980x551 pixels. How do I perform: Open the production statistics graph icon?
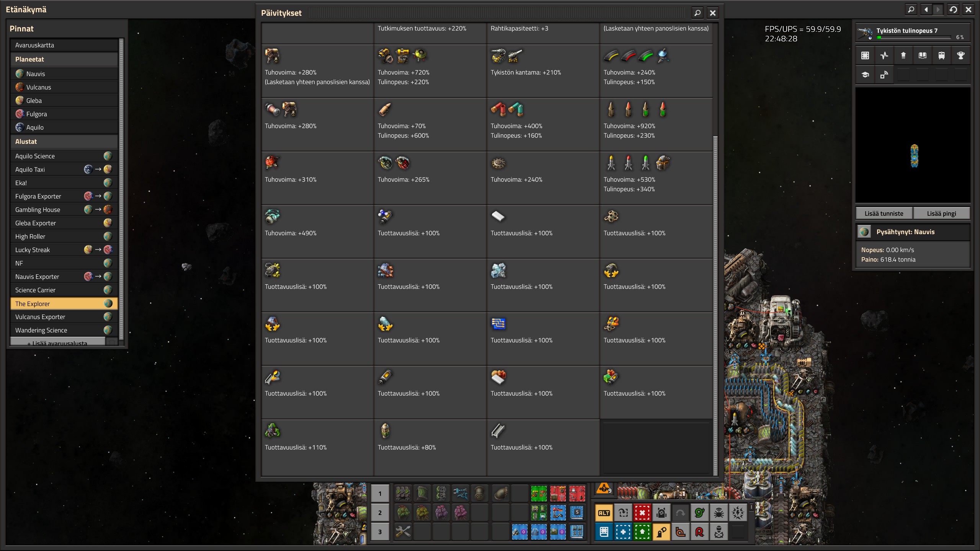pyautogui.click(x=884, y=55)
